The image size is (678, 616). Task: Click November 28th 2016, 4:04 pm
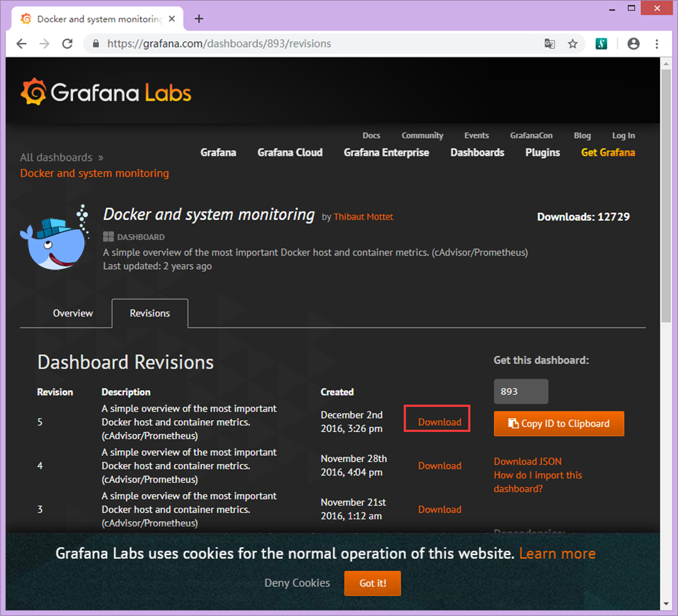(x=353, y=465)
